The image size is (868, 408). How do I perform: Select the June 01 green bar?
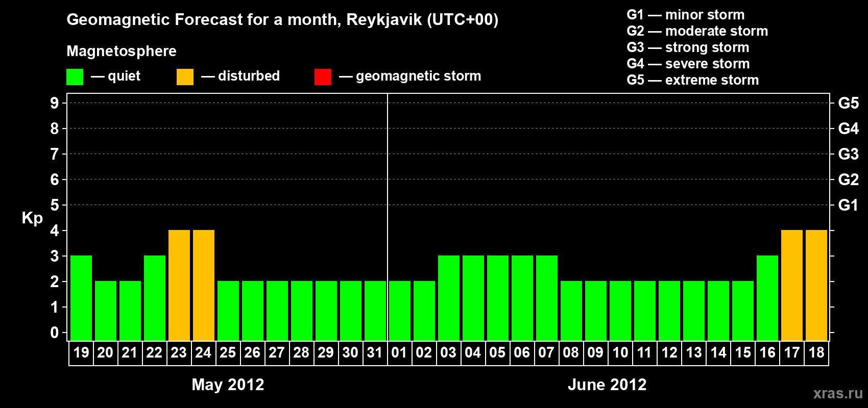tap(400, 311)
